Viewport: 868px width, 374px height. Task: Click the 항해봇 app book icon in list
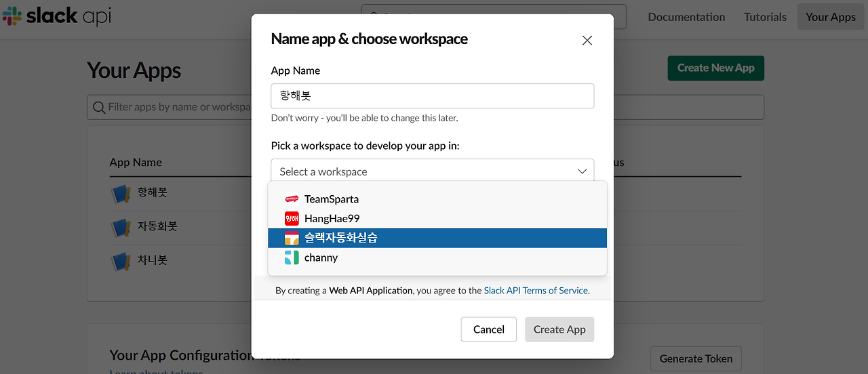[x=121, y=193]
